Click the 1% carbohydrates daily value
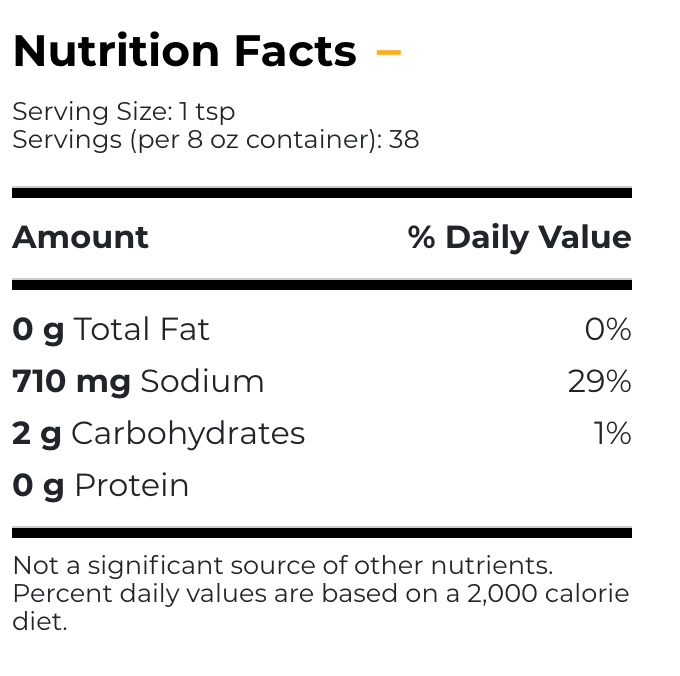This screenshot has width=680, height=676. tap(612, 433)
